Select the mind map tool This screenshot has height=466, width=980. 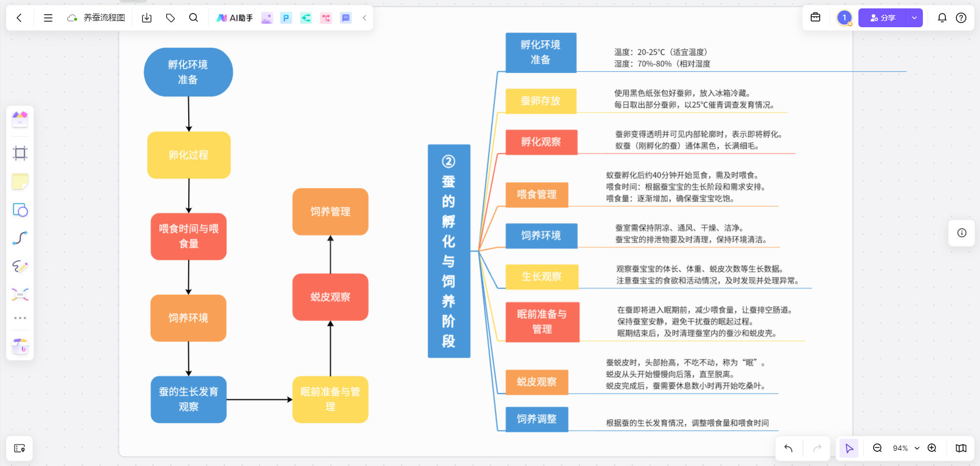click(x=20, y=295)
